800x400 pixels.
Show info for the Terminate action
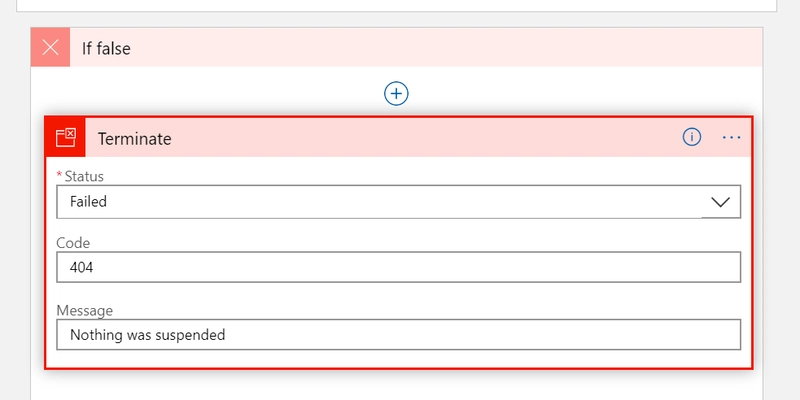(691, 138)
